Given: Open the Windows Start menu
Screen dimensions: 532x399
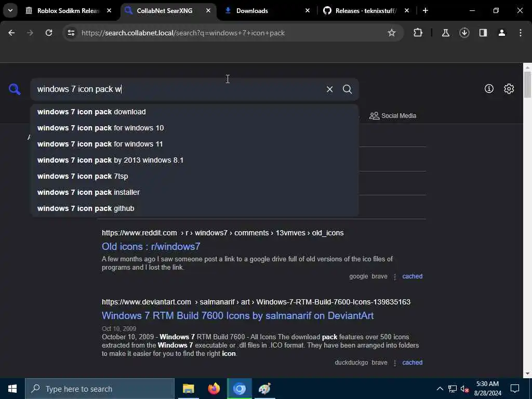Looking at the screenshot, I should tap(12, 389).
